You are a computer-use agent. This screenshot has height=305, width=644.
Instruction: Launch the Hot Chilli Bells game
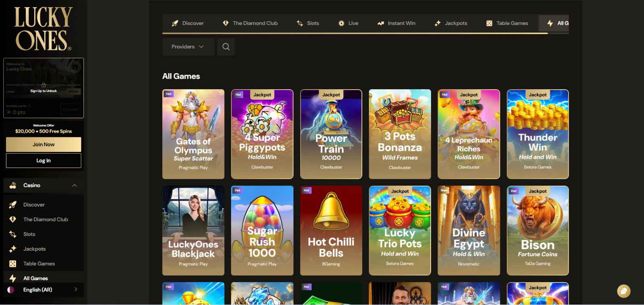tap(331, 231)
